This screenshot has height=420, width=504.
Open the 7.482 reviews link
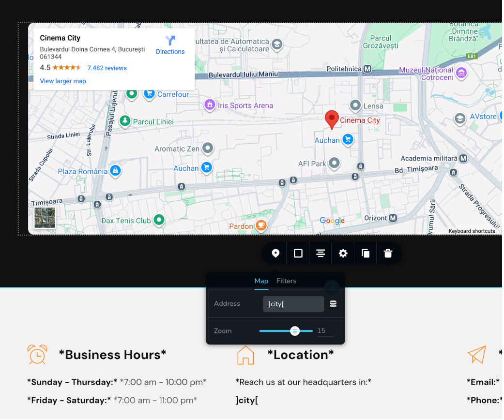click(107, 68)
